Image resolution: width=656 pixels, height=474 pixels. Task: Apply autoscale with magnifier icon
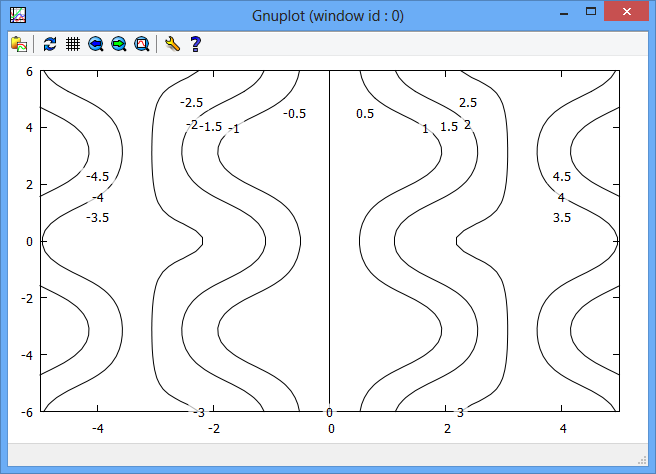pyautogui.click(x=142, y=44)
